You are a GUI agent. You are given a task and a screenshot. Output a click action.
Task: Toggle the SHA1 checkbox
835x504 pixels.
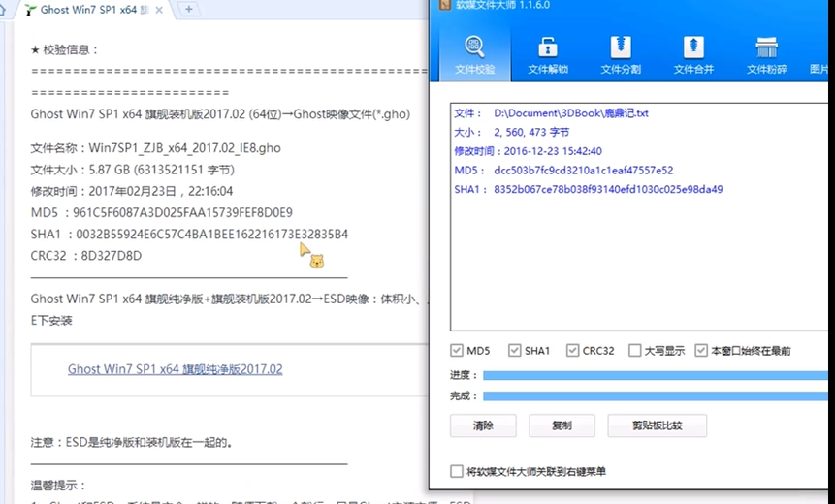(x=514, y=350)
